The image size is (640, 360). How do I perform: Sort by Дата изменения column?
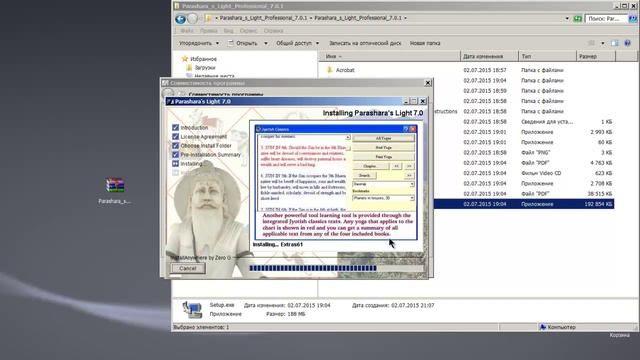(x=489, y=56)
